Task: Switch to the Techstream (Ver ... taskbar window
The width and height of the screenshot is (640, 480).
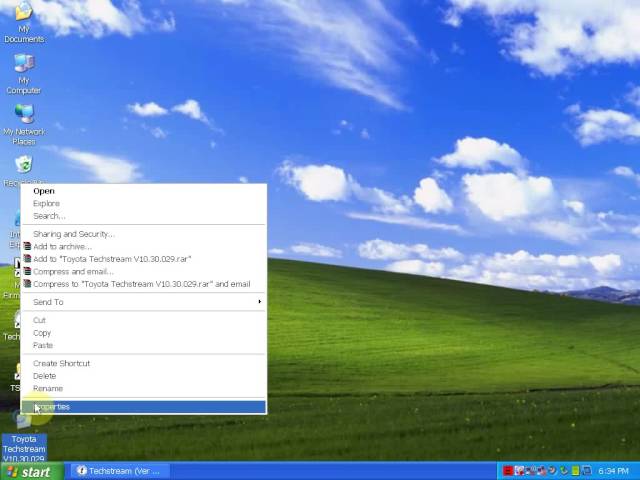Action: coord(120,471)
